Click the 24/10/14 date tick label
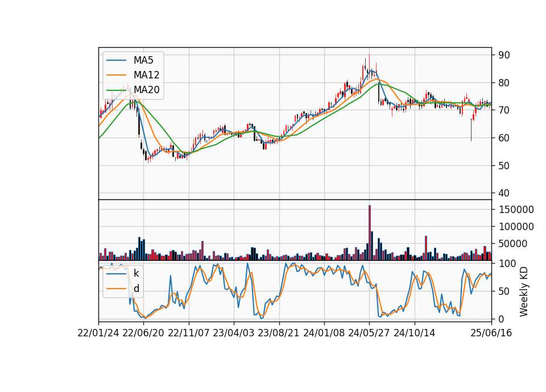The image size is (546, 392). click(415, 333)
